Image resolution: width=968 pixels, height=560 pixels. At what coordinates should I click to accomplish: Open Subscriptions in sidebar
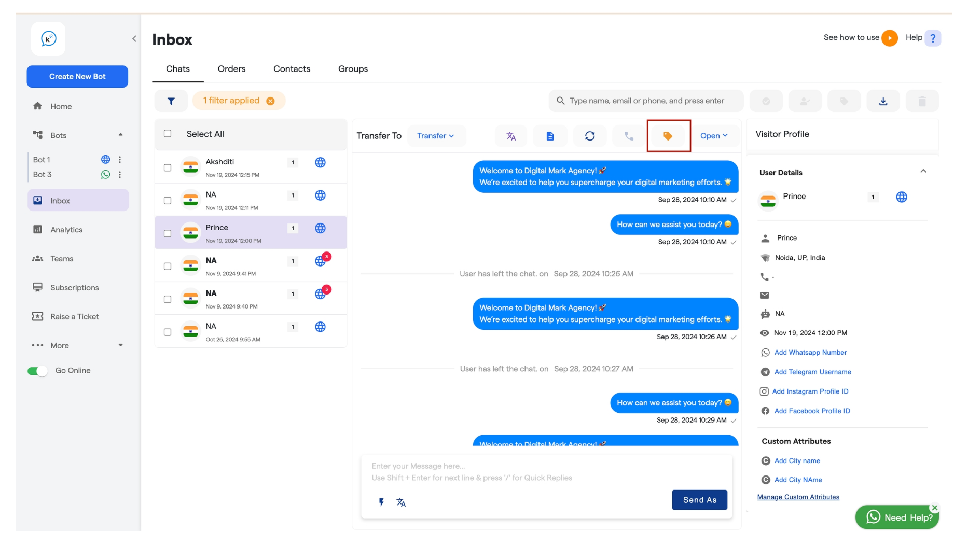coord(78,288)
